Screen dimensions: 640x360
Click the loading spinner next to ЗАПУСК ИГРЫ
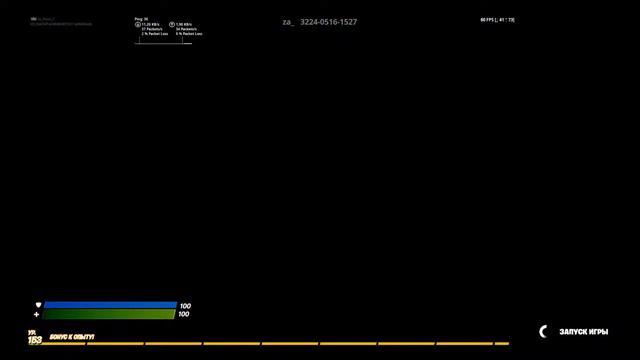click(543, 332)
